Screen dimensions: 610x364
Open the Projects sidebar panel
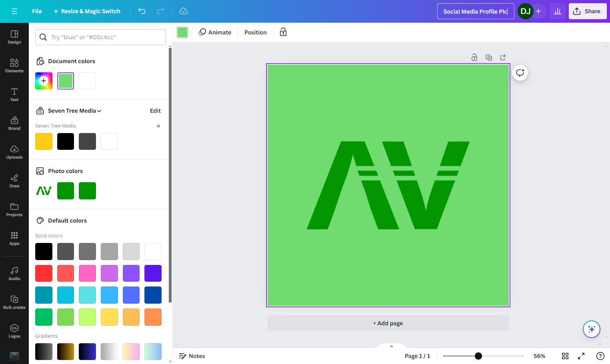tap(14, 210)
